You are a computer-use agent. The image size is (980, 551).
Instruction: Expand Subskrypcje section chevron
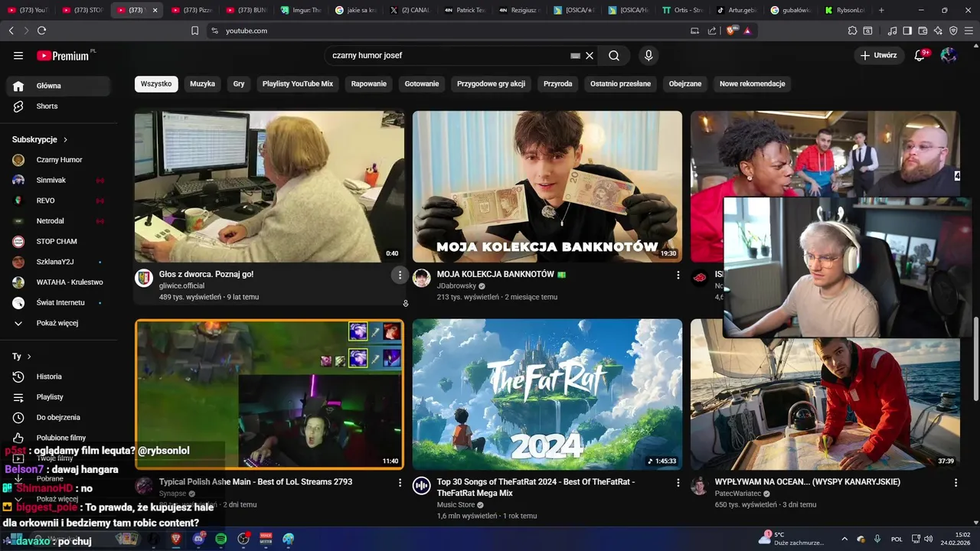tap(66, 139)
